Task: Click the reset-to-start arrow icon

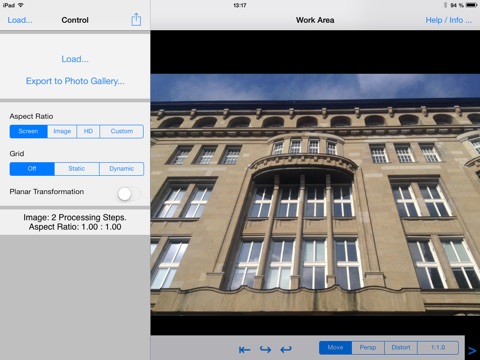Action: 244,349
